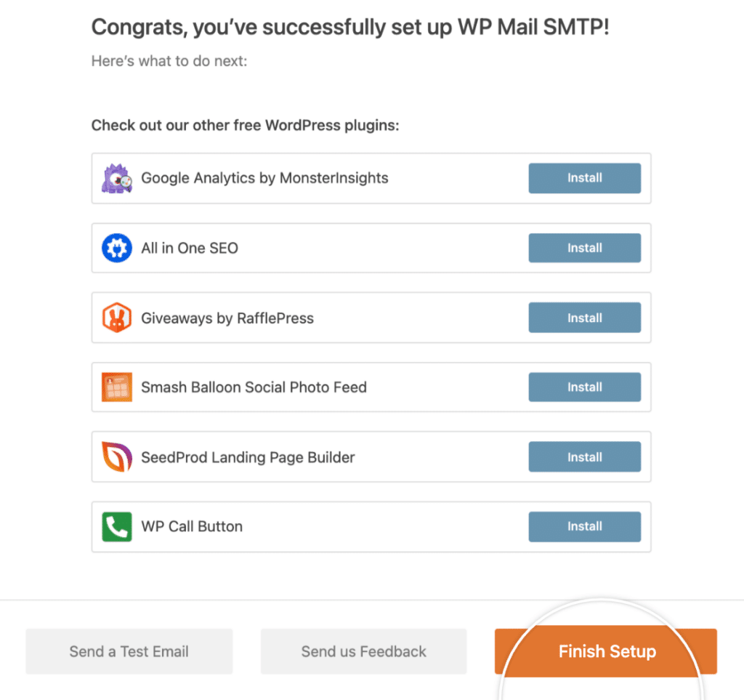
Task: Install Google Analytics by MonsterInsights
Action: tap(584, 178)
